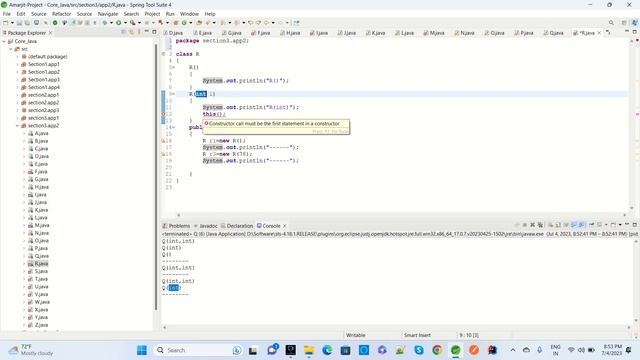The width and height of the screenshot is (640, 360).
Task: Open the Run button dropdown arrow
Action: click(125, 23)
